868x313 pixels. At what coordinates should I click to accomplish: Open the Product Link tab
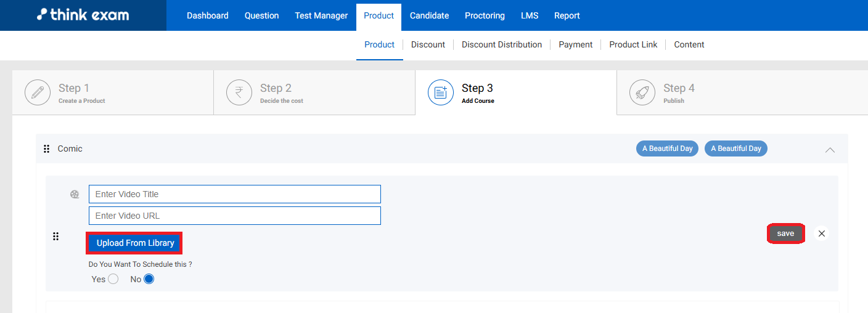[x=633, y=44]
